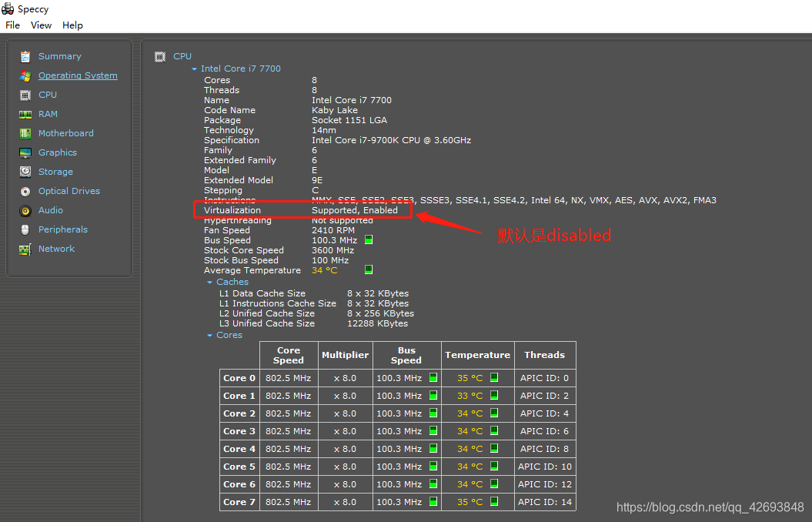Click the green graph icon beside Average Temperature

pyautogui.click(x=369, y=269)
